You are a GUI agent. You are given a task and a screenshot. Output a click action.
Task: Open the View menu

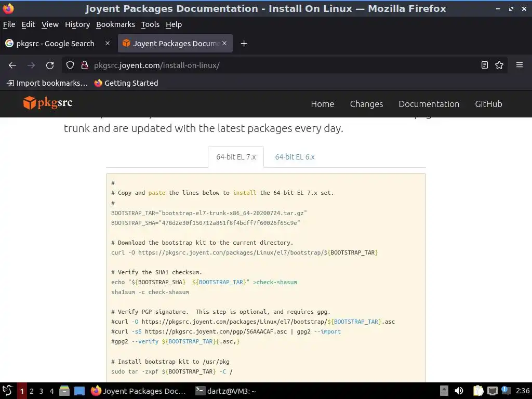point(50,24)
